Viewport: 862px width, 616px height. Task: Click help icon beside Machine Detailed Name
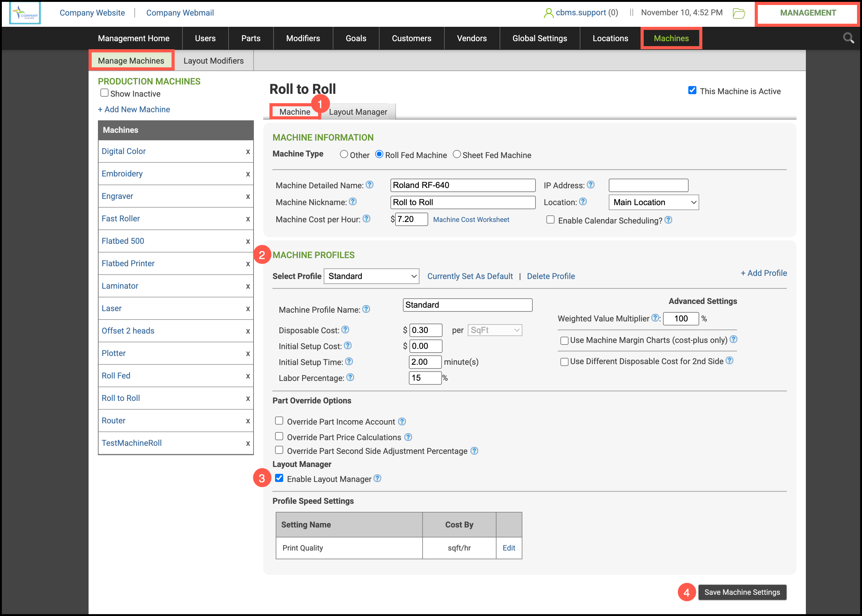370,185
